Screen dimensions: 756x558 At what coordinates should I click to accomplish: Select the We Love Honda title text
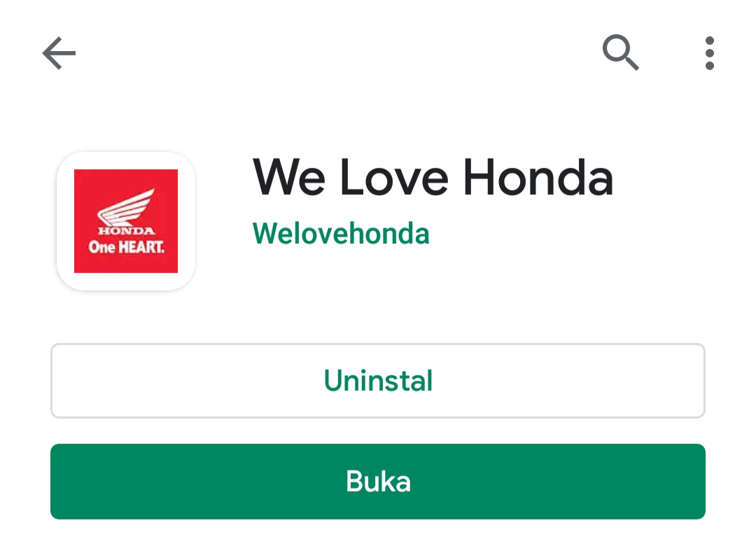pyautogui.click(x=433, y=177)
